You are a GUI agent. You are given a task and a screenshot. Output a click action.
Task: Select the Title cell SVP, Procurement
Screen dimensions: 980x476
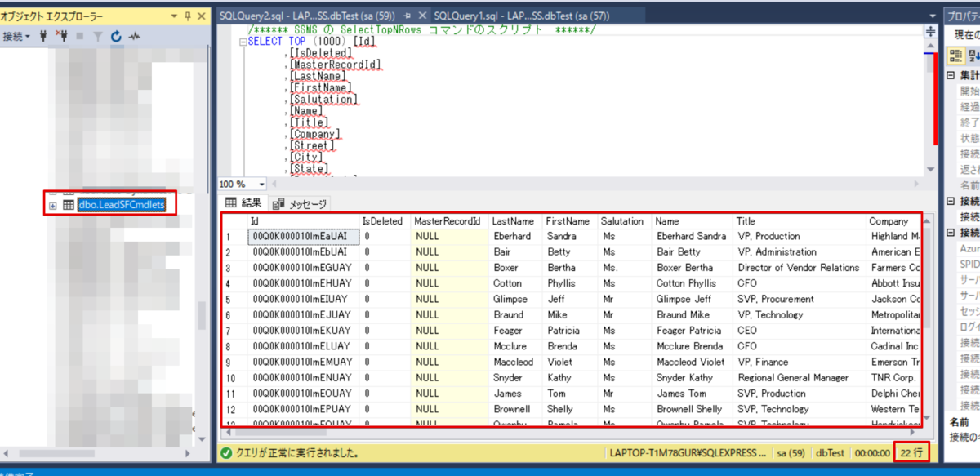(800, 300)
